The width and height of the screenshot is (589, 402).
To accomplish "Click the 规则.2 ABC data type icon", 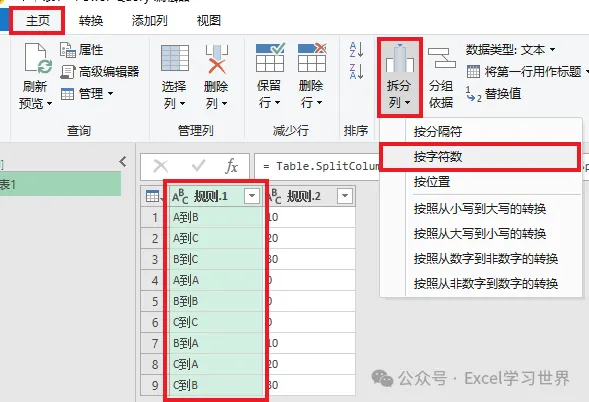I will pos(275,196).
